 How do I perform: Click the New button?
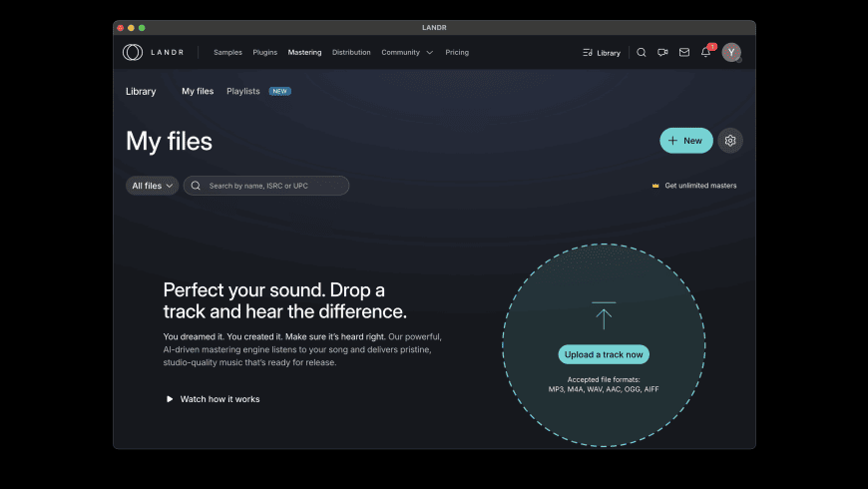click(x=685, y=141)
